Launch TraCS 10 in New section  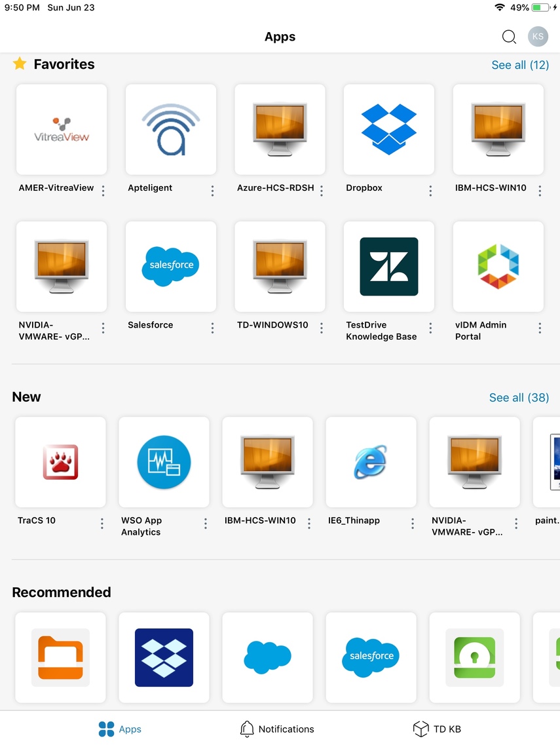point(60,462)
